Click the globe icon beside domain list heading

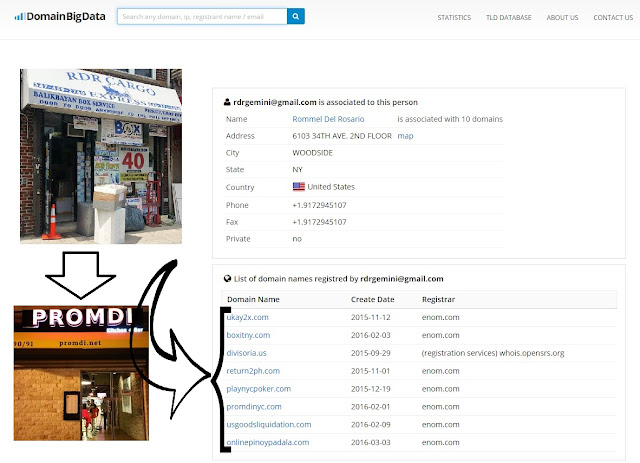pos(227,278)
